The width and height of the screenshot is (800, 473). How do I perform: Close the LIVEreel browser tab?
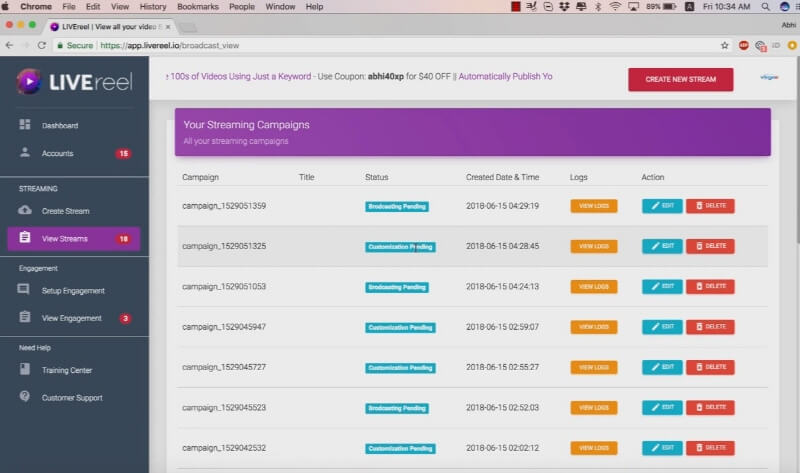click(168, 27)
